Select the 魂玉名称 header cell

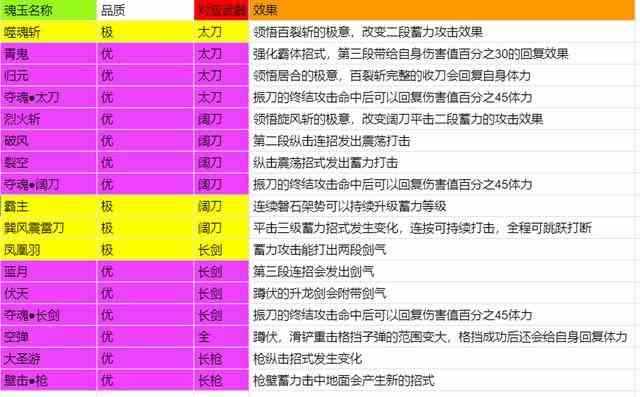(48, 10)
